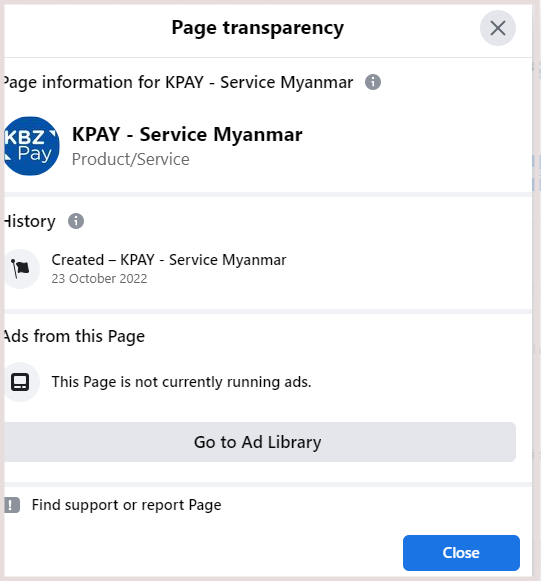Click the info icon next to History
The image size is (541, 581).
click(x=76, y=221)
